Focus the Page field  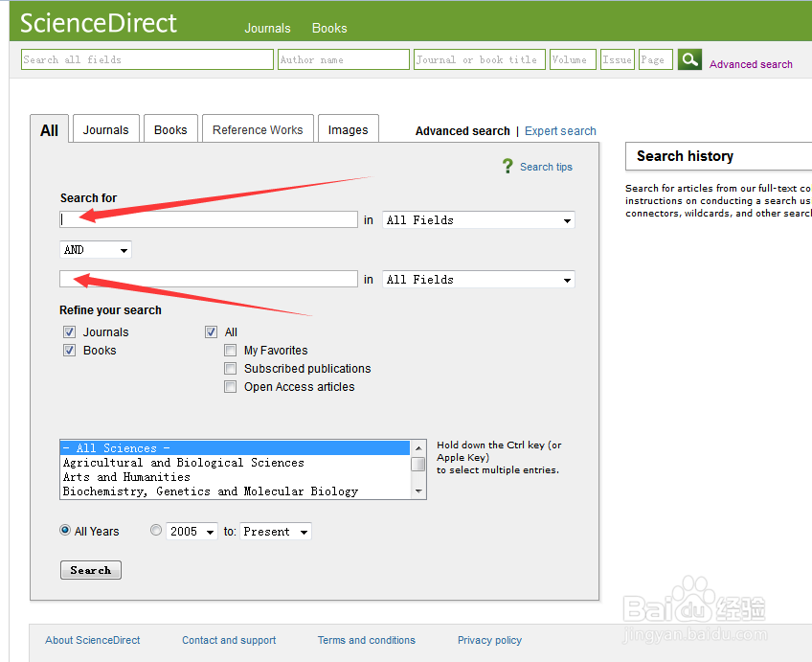point(656,59)
